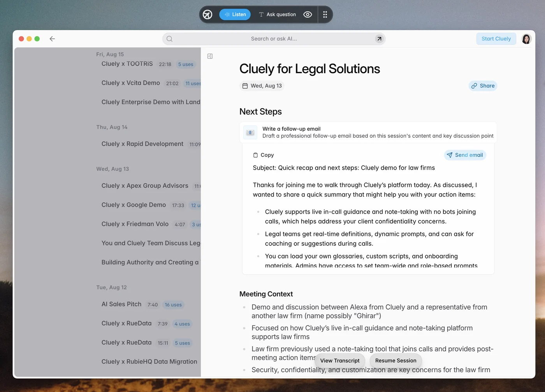
Task: Expand the Write a follow-up email card
Action: (368, 132)
